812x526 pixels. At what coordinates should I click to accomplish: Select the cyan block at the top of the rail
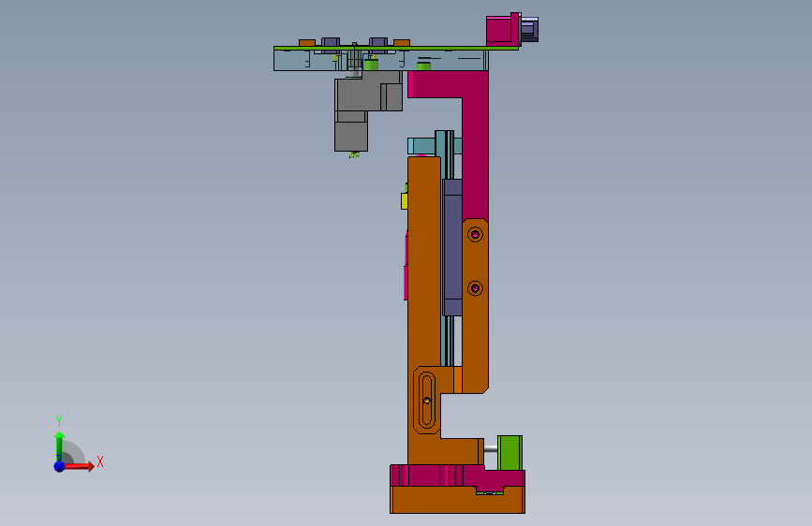coord(421,146)
